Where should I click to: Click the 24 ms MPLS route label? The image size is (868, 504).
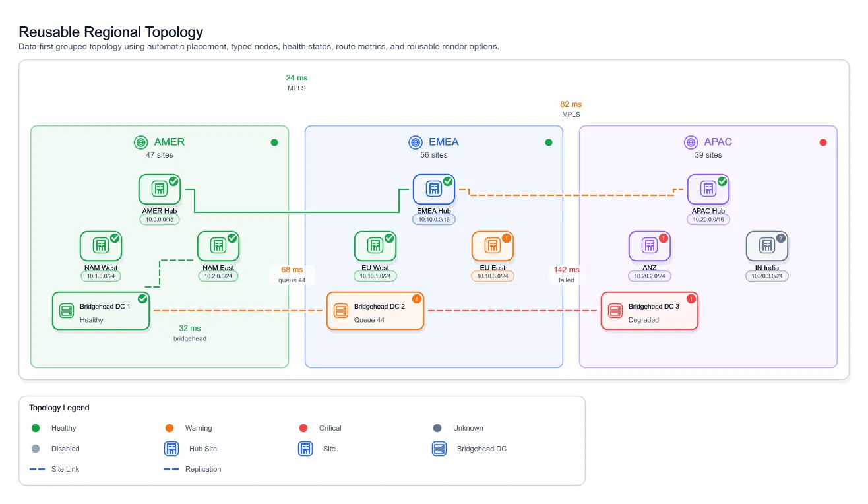click(x=297, y=82)
